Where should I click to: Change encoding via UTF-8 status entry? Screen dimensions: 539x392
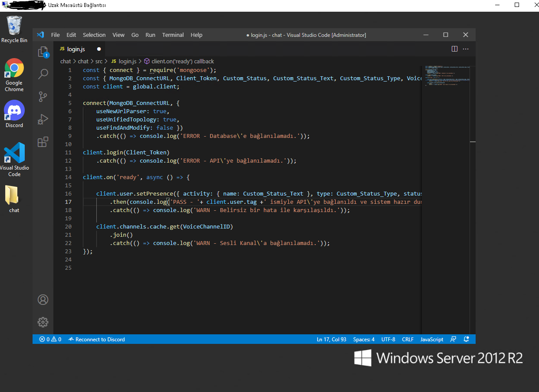point(388,340)
